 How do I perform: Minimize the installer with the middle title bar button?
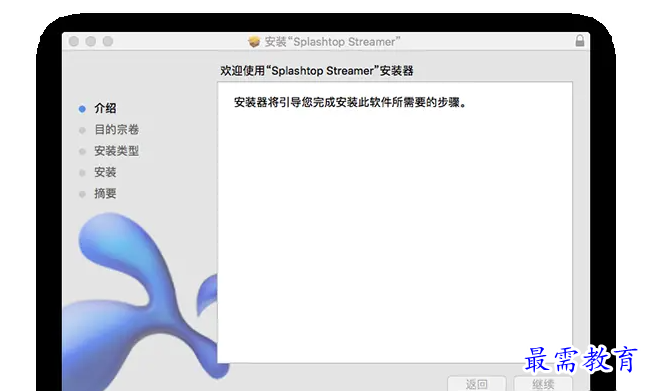(x=91, y=41)
